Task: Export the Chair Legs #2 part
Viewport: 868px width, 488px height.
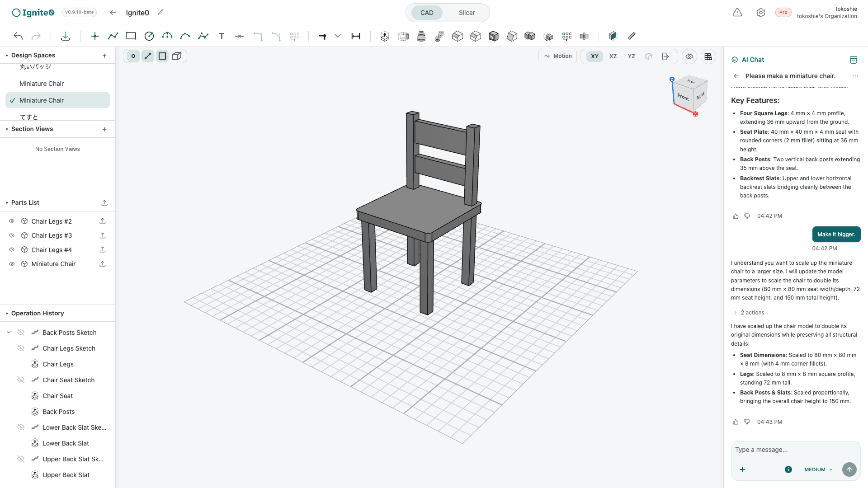Action: [103, 221]
